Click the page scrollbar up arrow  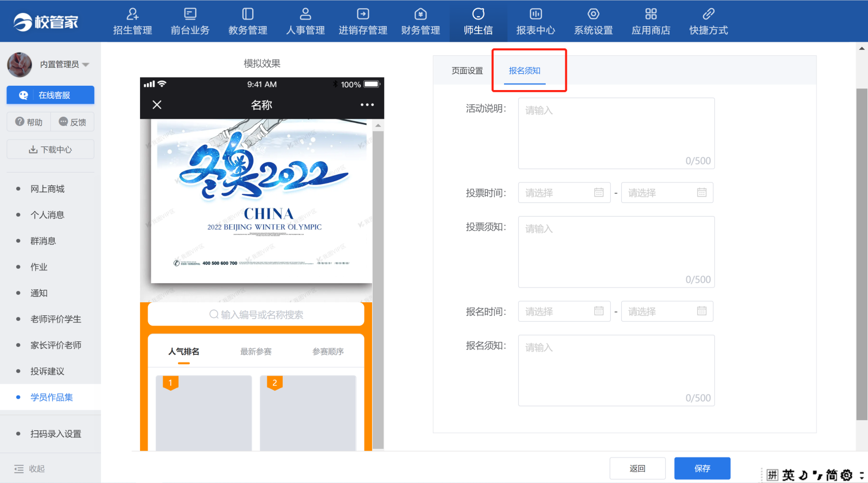click(x=862, y=48)
